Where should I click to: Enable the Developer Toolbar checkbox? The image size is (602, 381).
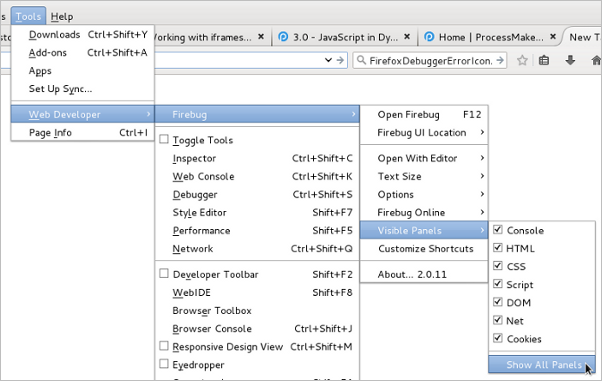tap(164, 273)
